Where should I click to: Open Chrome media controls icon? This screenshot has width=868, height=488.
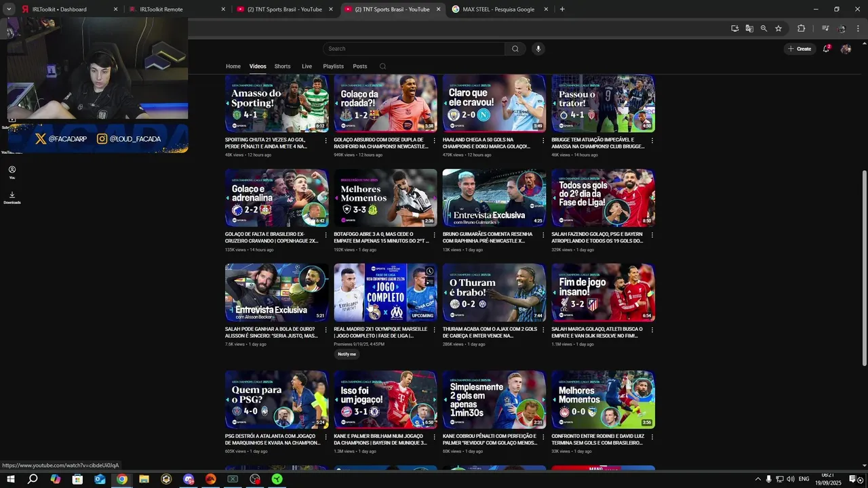825,28
